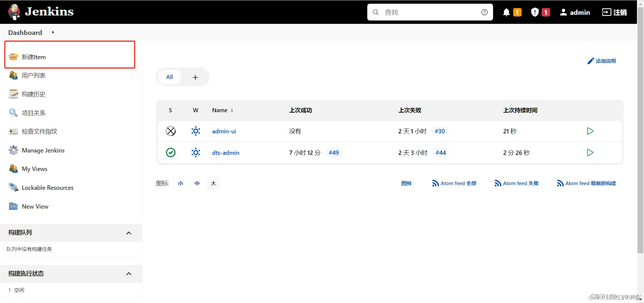Sort by W weather column header
The height and width of the screenshot is (303, 644).
[x=196, y=110]
